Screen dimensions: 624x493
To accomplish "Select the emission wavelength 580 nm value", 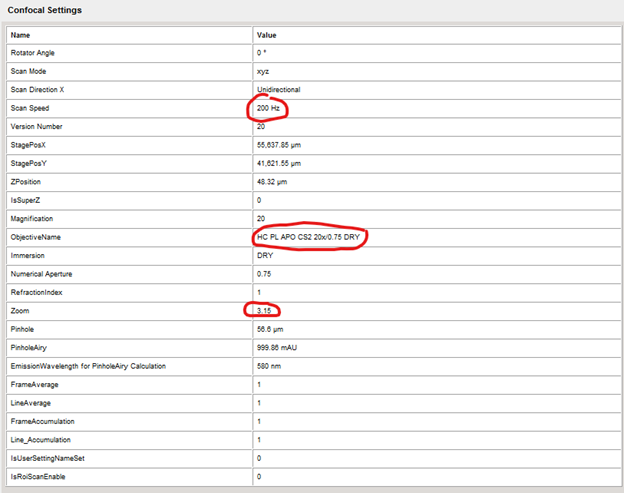I will coord(269,365).
